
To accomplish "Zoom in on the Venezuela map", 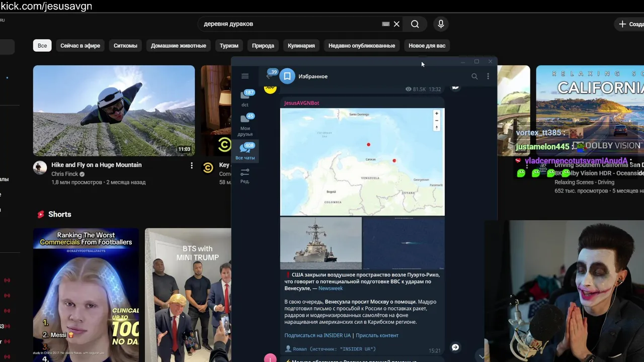I will point(437,114).
